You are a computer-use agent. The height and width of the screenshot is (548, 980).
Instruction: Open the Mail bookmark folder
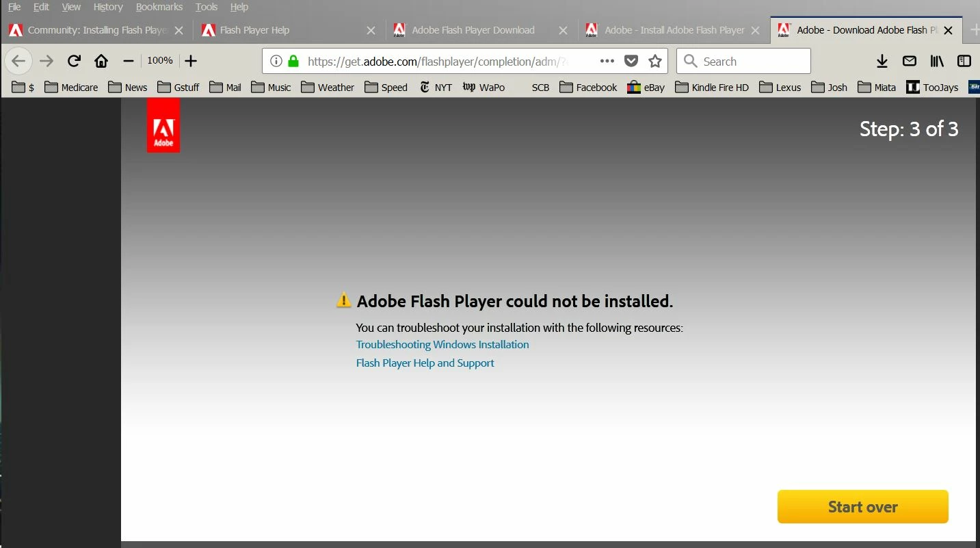click(x=225, y=87)
